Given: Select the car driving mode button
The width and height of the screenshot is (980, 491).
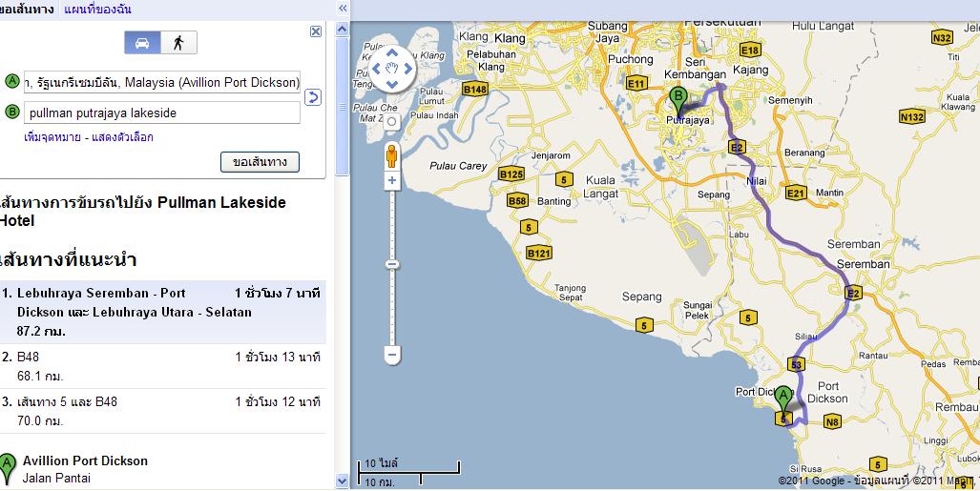Looking at the screenshot, I should (142, 43).
